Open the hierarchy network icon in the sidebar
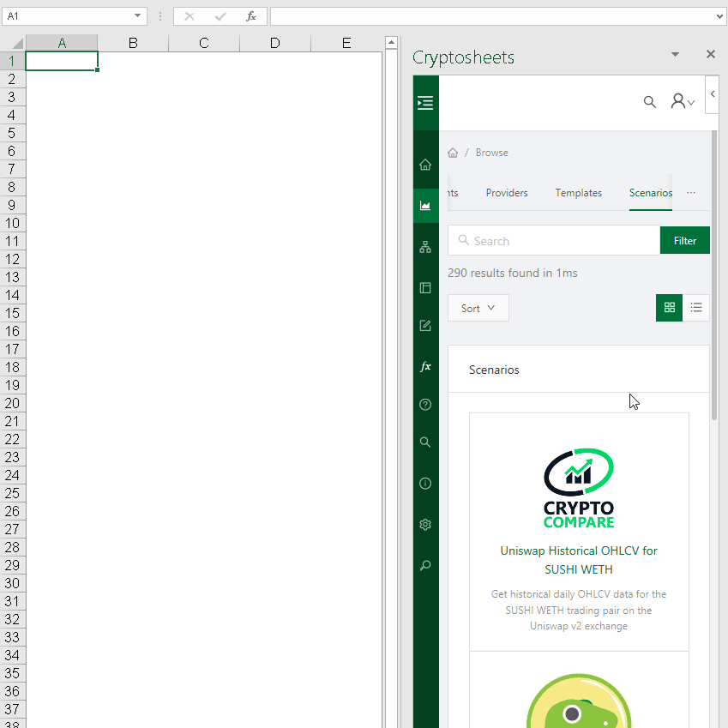This screenshot has height=728, width=728. click(x=425, y=247)
